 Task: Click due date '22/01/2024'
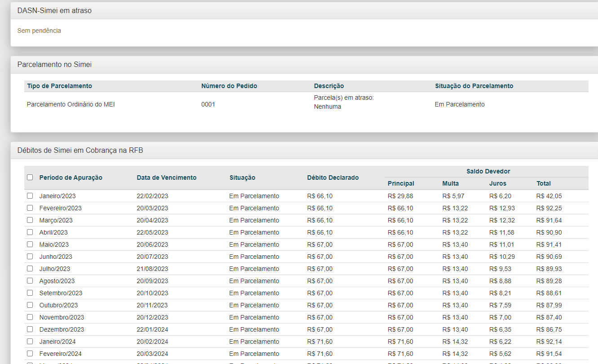[152, 329]
